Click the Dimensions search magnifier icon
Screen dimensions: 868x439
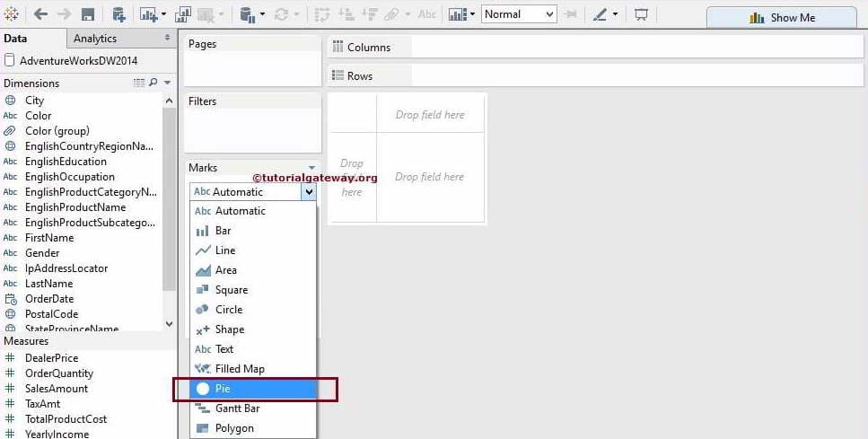click(153, 83)
